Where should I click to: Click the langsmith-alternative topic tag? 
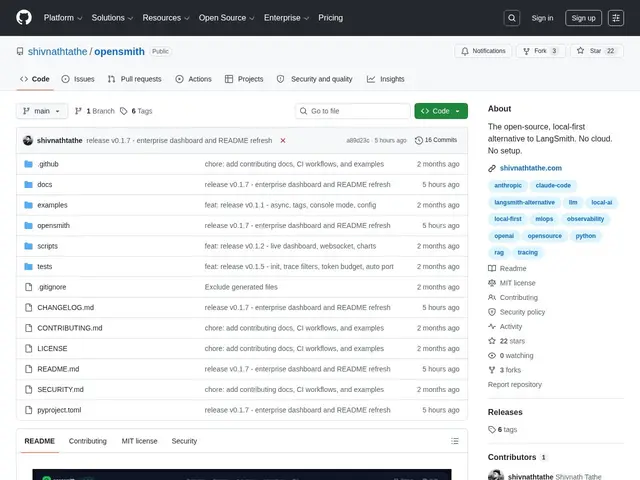524,202
